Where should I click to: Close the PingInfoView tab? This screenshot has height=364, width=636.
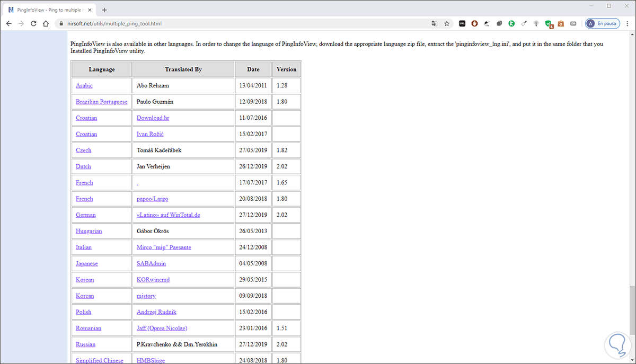(91, 10)
